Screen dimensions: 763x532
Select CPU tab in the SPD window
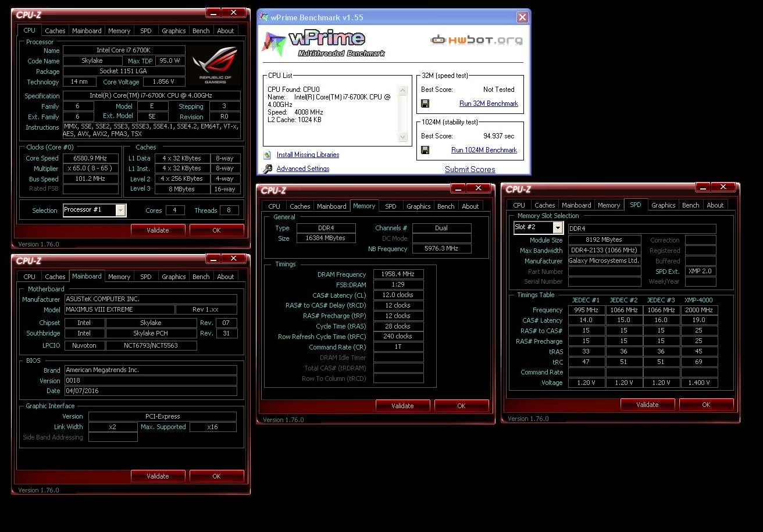519,205
